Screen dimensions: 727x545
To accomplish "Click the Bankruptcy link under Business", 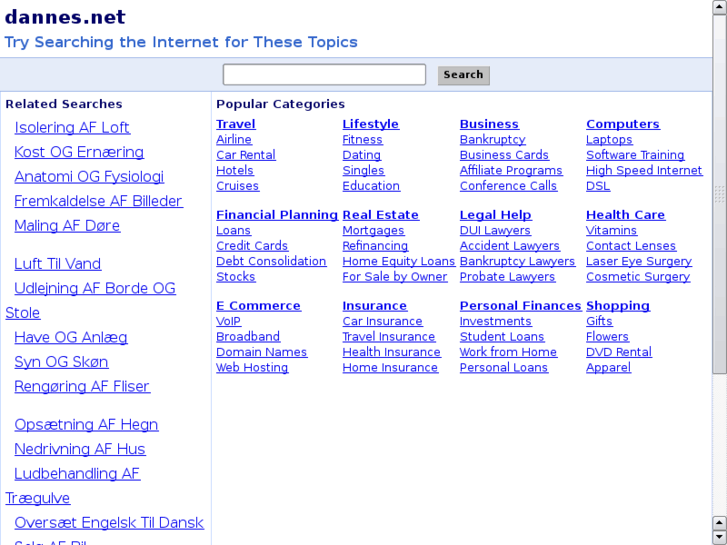I will coord(492,140).
